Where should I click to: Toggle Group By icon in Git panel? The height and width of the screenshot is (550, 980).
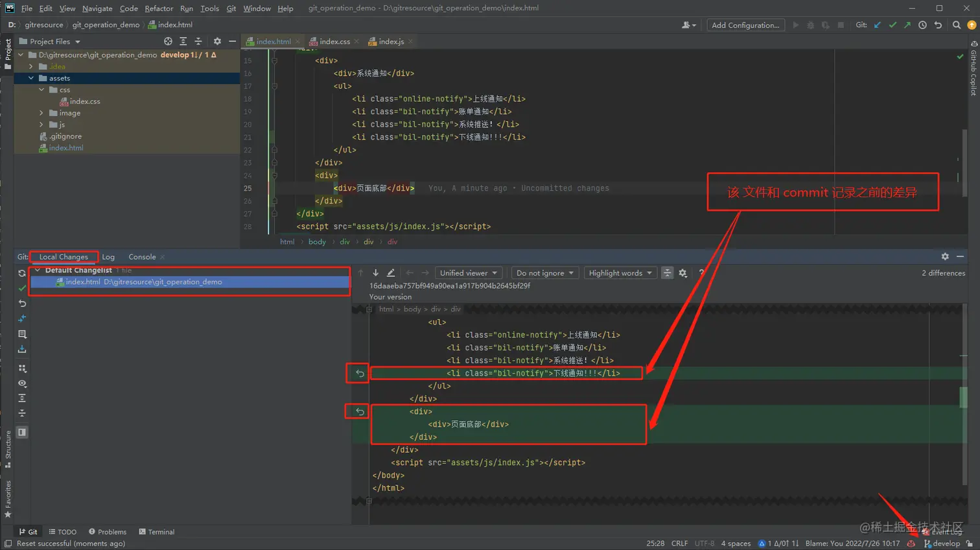[x=23, y=367]
